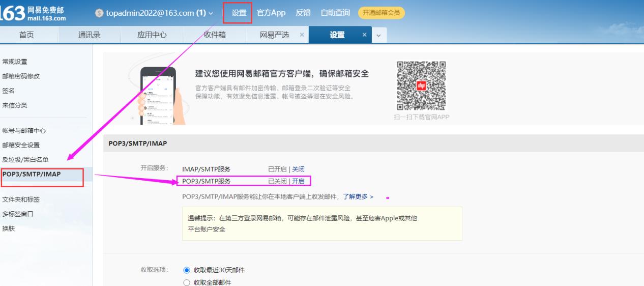This screenshot has width=644, height=286.
Task: Click the account avatar icon beside topadmin2022
Action: 99,13
